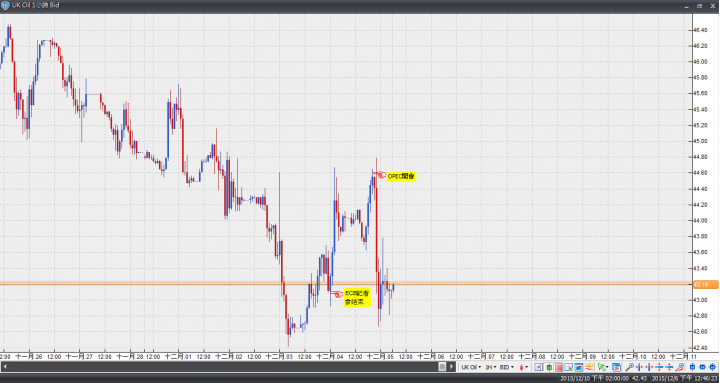Click the red square toolbar icon
Viewport: 720px width, 383px height.
[x=559, y=367]
